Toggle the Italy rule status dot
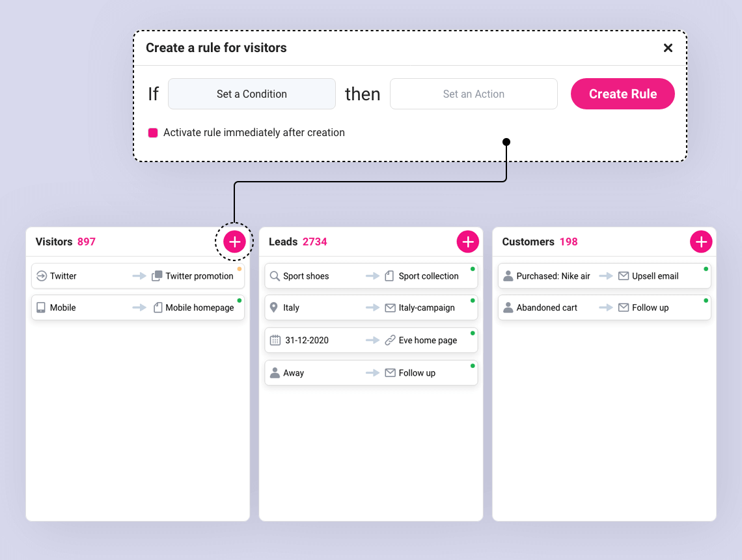This screenshot has height=560, width=742. coord(473,301)
